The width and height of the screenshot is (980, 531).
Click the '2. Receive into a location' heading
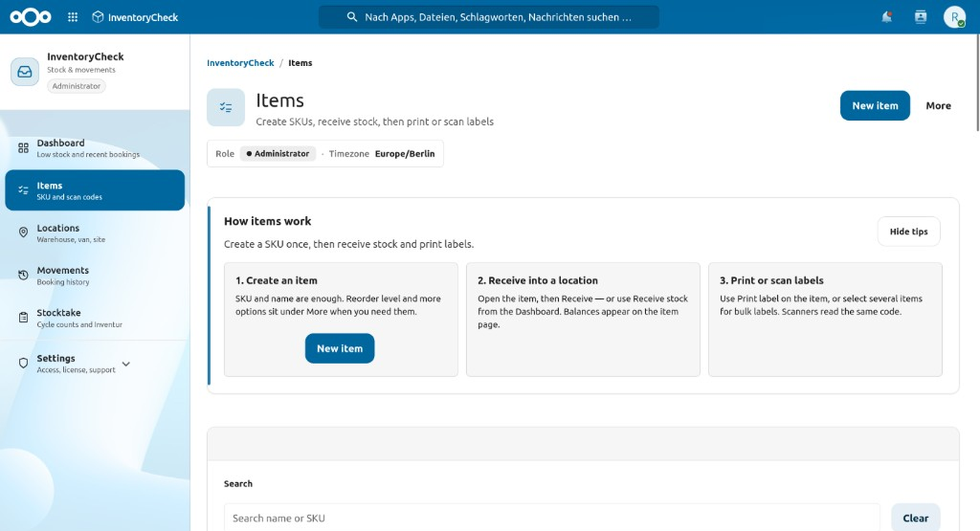pyautogui.click(x=538, y=281)
